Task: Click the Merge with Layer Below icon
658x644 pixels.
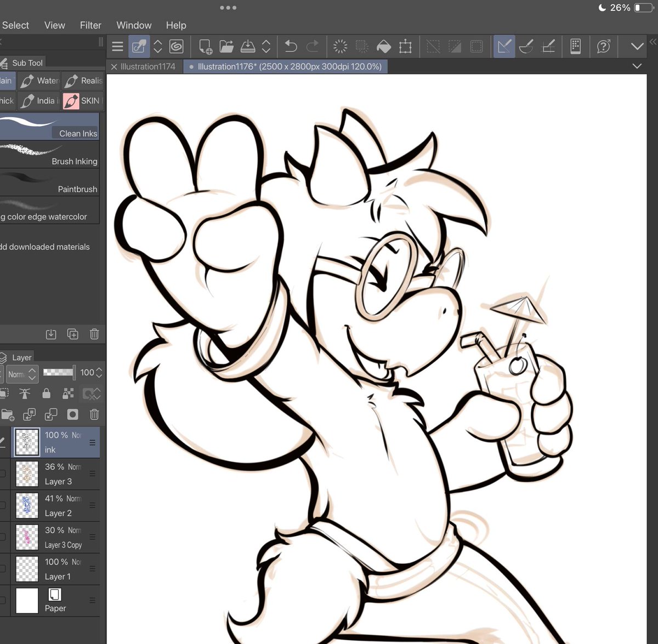Action: pos(51,414)
